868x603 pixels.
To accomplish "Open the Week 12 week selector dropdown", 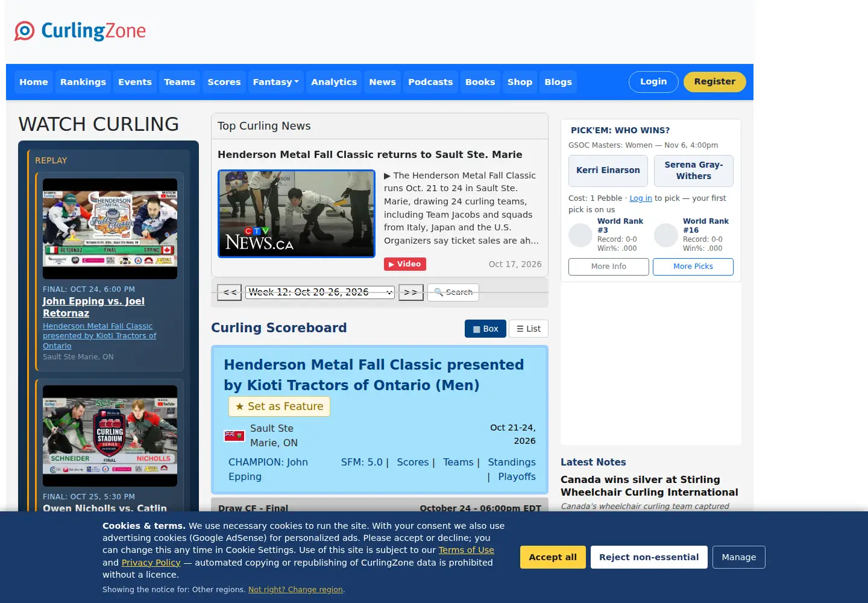I will 320,292.
